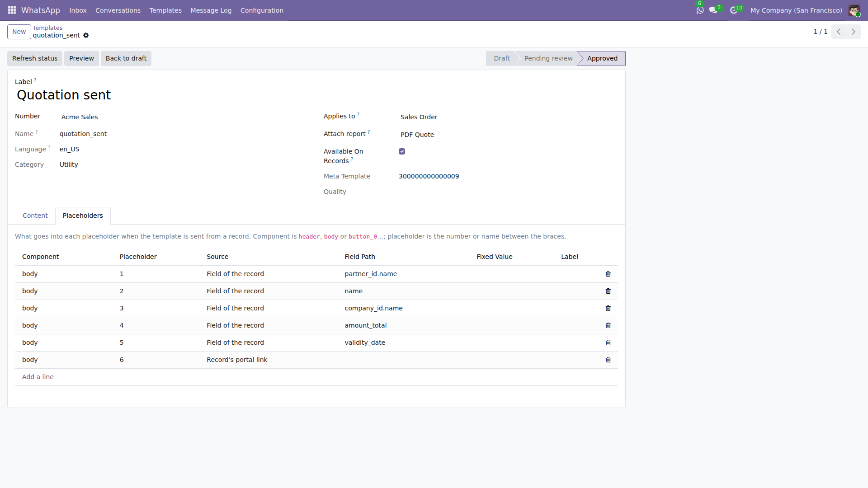Go to next record arrow

[x=854, y=32]
